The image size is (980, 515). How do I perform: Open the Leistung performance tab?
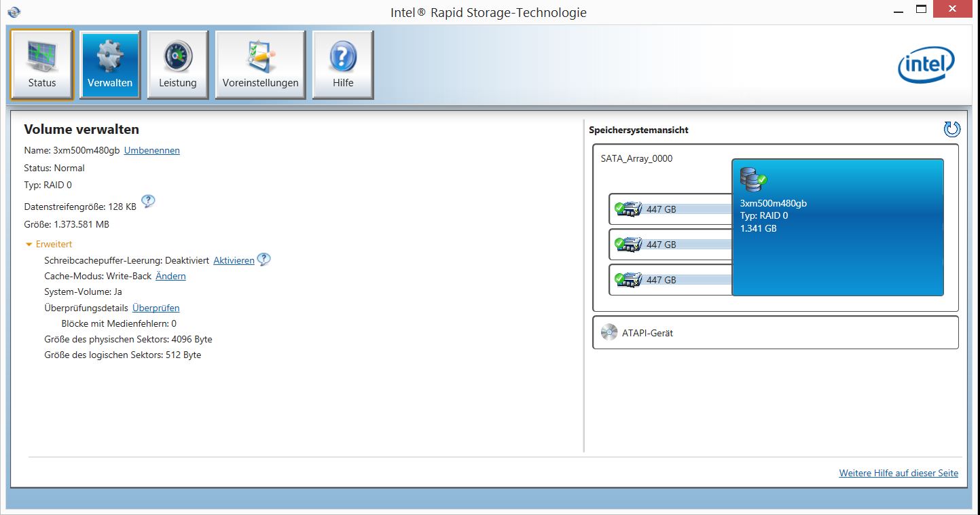[x=177, y=65]
